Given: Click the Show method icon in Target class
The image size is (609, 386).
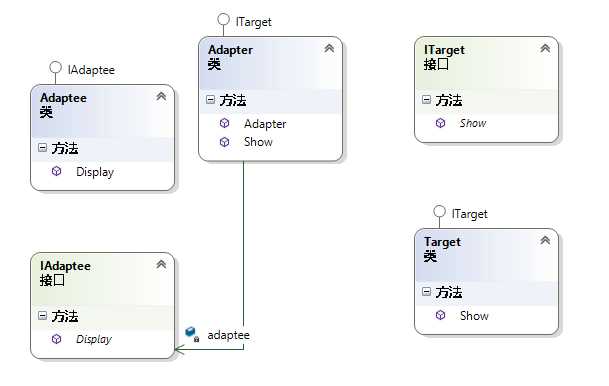Looking at the screenshot, I should tap(440, 315).
